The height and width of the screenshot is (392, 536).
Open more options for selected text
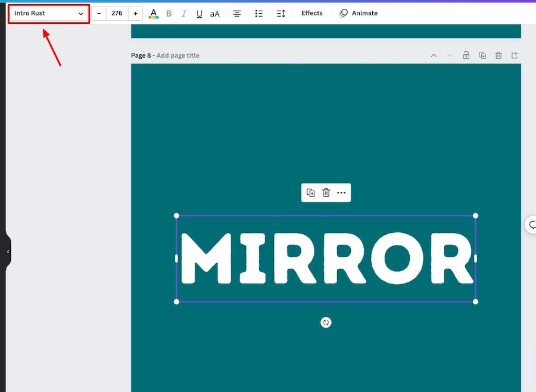(341, 192)
